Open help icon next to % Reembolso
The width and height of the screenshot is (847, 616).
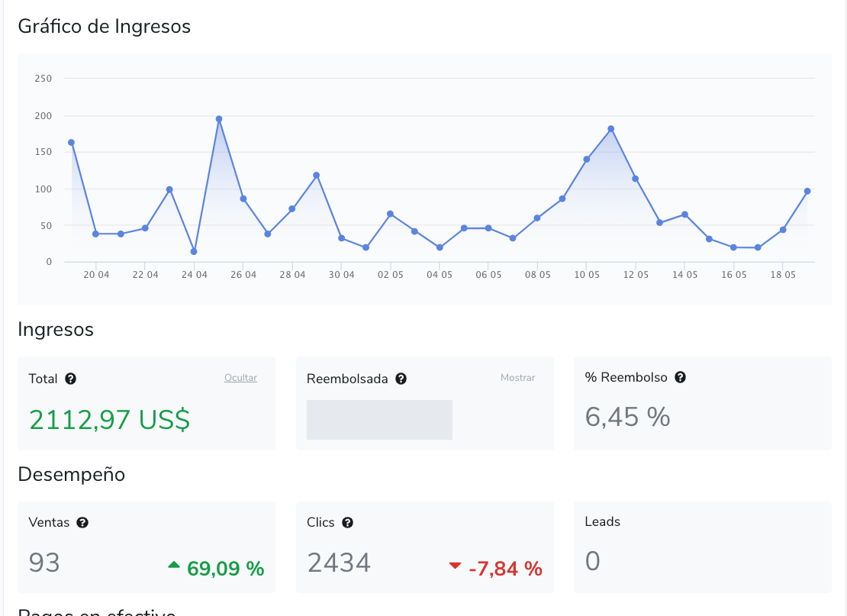click(681, 377)
